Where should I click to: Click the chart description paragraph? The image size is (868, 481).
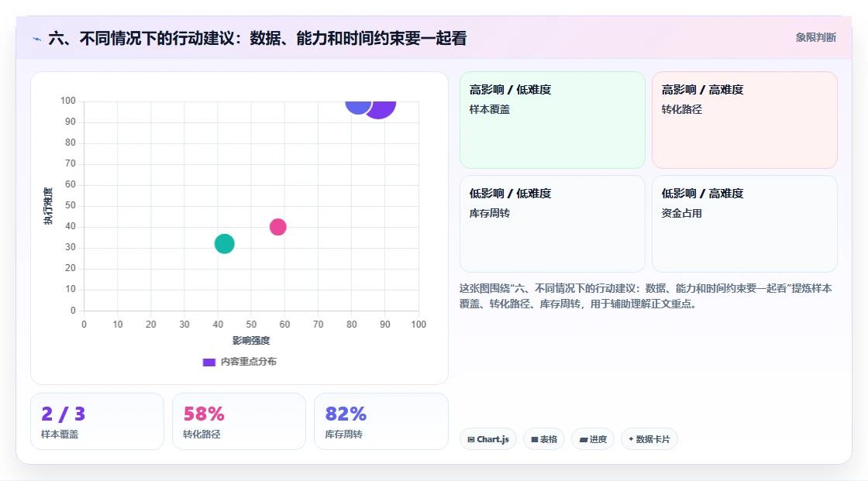click(x=646, y=296)
